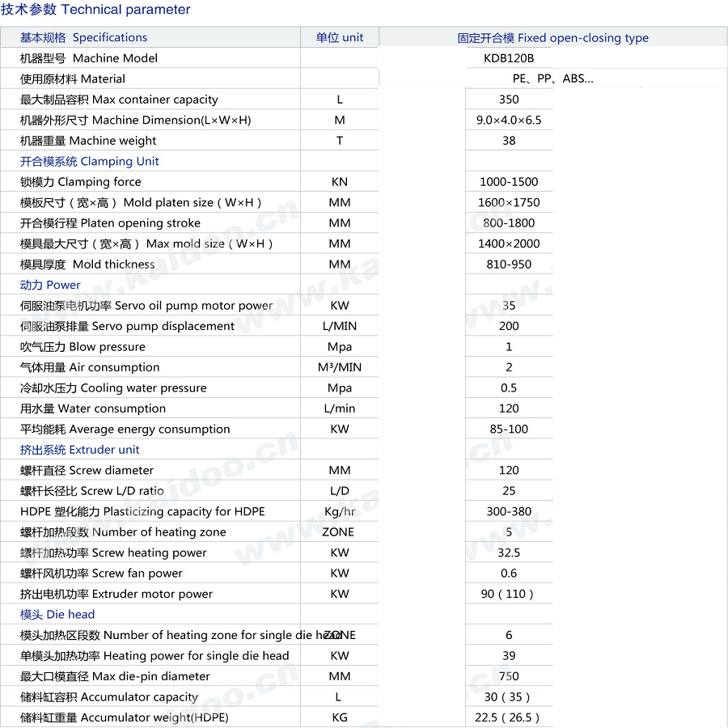The width and height of the screenshot is (728, 728).
Task: Click the plasticizing capacity unit "Kg/hr"
Action: pos(340,512)
